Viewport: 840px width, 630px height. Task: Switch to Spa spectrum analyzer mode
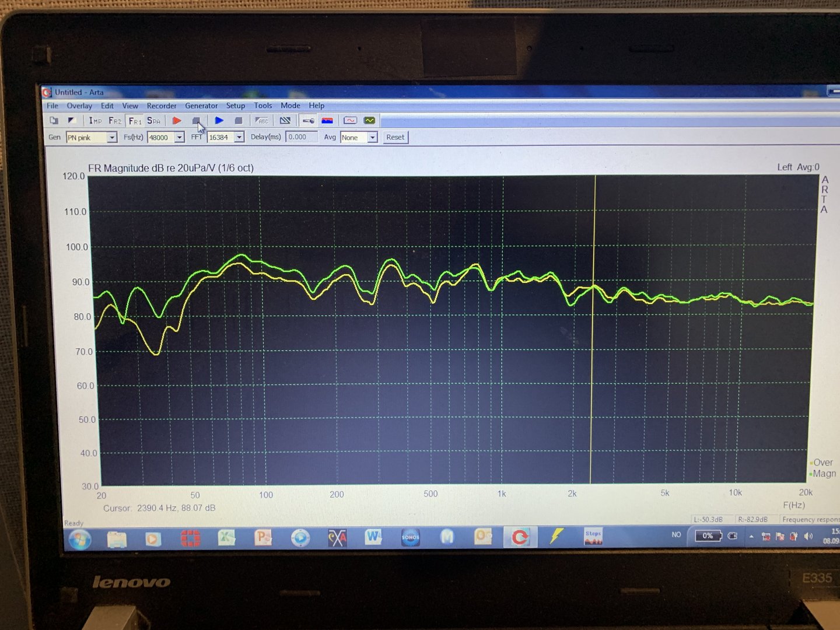point(153,121)
